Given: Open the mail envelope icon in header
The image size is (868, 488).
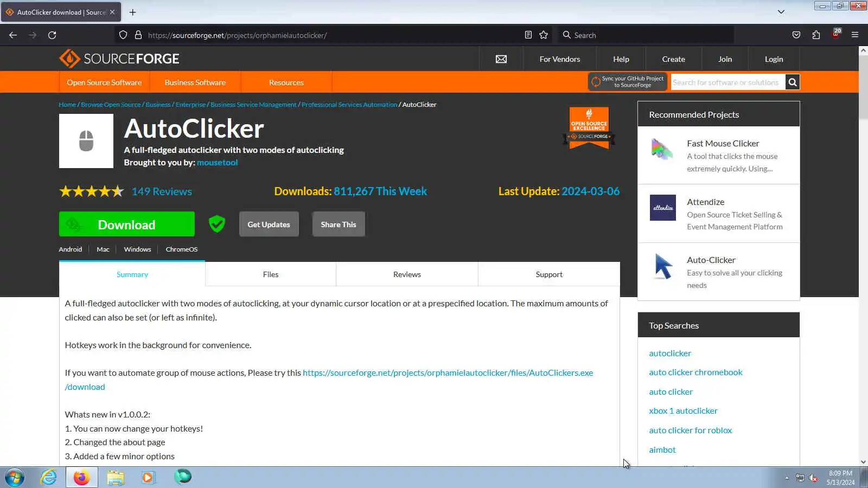Looking at the screenshot, I should click(501, 59).
